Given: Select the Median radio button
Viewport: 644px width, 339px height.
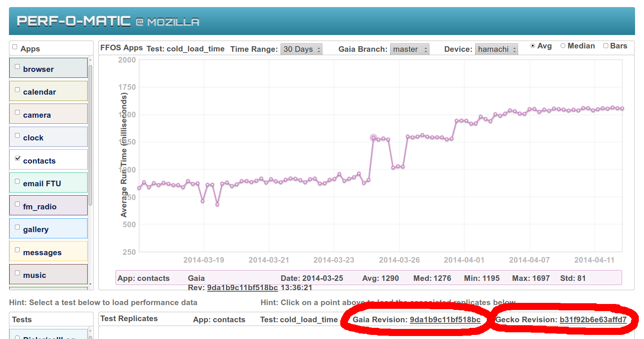Looking at the screenshot, I should (563, 46).
